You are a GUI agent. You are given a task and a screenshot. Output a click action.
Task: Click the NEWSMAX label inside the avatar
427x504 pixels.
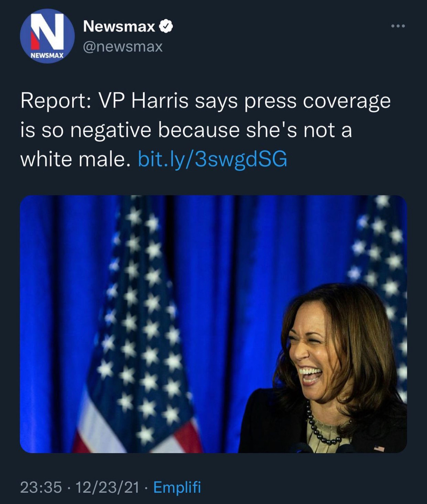[47, 56]
